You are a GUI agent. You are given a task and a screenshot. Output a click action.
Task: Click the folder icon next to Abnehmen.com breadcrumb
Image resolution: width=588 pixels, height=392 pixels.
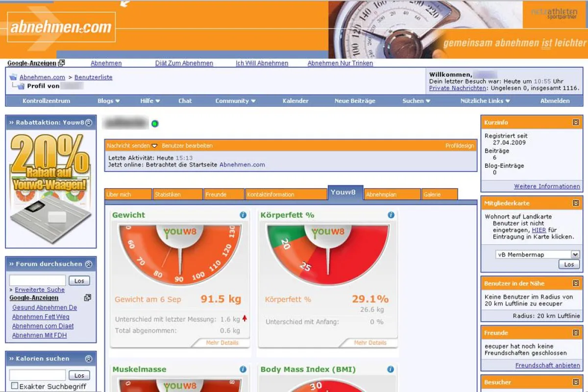pos(13,77)
